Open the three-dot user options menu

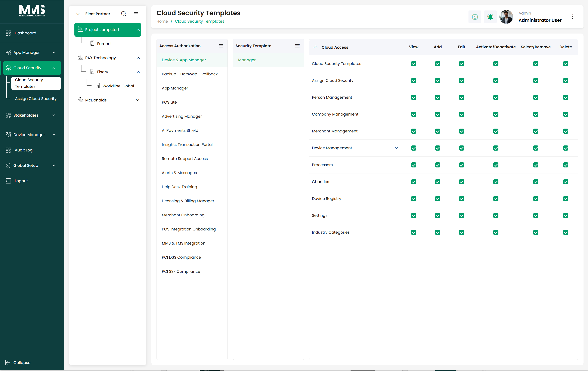pos(573,17)
